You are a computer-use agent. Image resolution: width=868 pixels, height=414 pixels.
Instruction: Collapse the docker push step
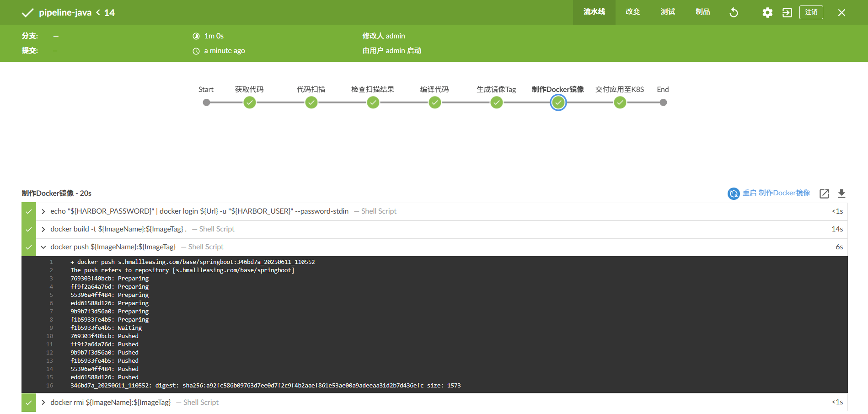click(x=43, y=247)
